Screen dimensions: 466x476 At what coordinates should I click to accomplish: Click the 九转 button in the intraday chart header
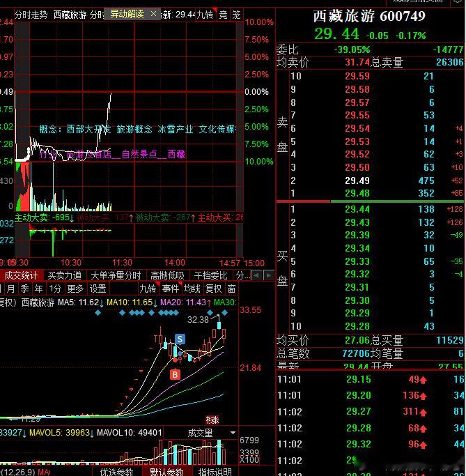[x=205, y=15]
